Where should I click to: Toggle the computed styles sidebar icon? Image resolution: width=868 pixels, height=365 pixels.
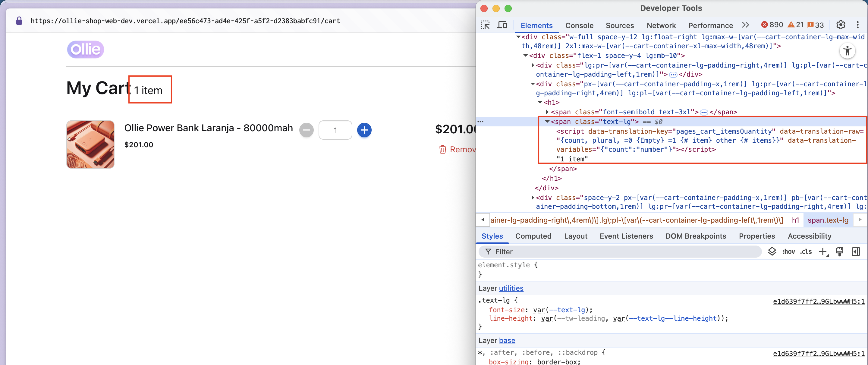tap(856, 252)
